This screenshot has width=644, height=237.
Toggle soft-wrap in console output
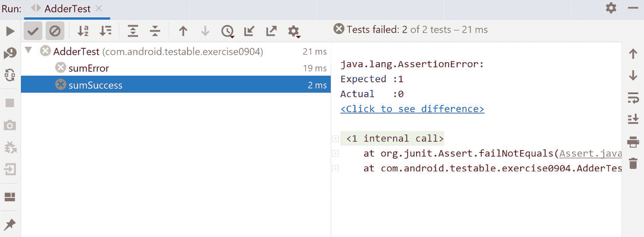click(x=633, y=98)
